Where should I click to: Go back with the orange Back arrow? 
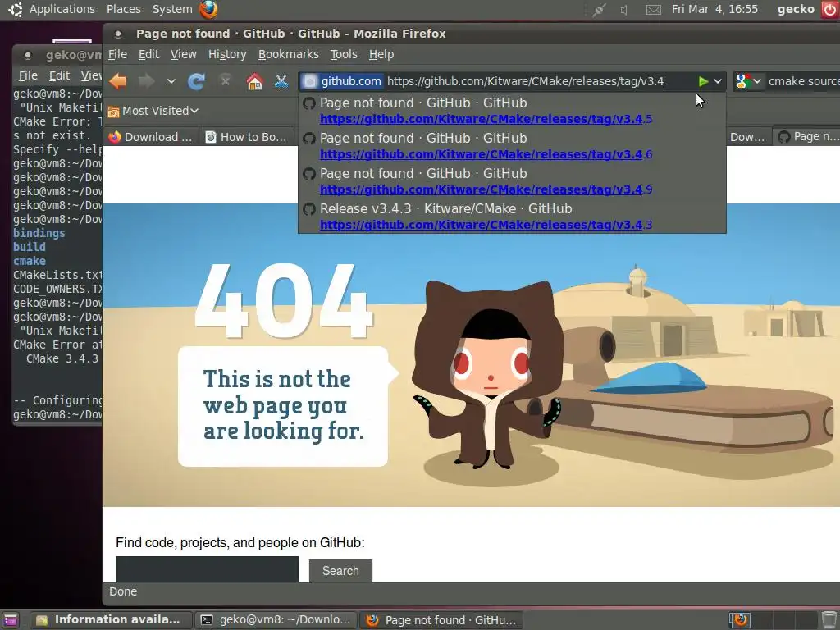click(x=118, y=81)
